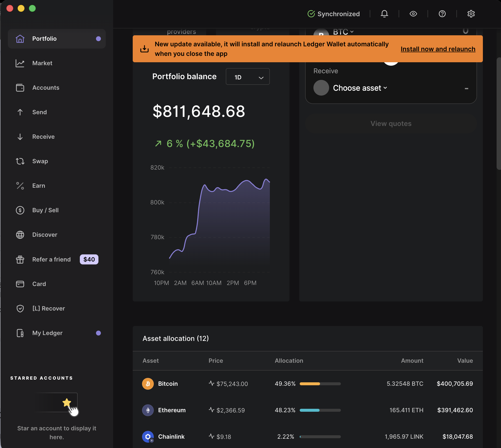
Task: Go to the Market sidebar section
Action: [x=42, y=63]
